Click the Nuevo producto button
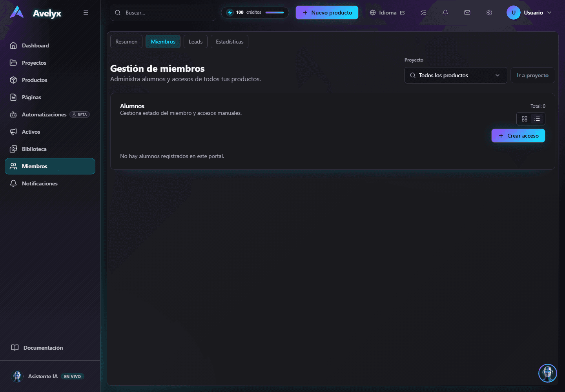This screenshot has width=565, height=392. (x=327, y=13)
